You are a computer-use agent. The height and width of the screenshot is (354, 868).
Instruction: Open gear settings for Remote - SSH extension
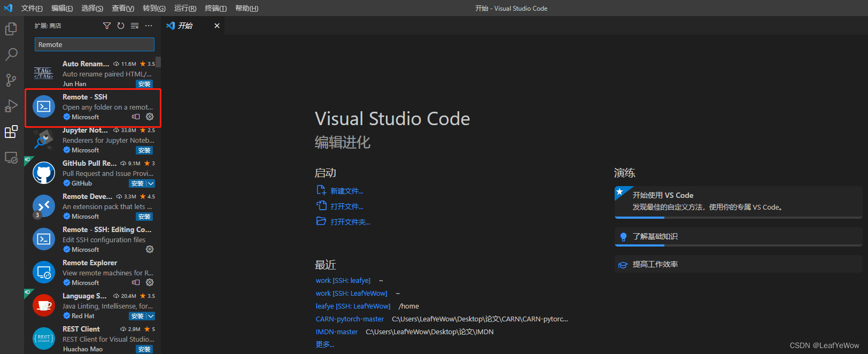150,117
